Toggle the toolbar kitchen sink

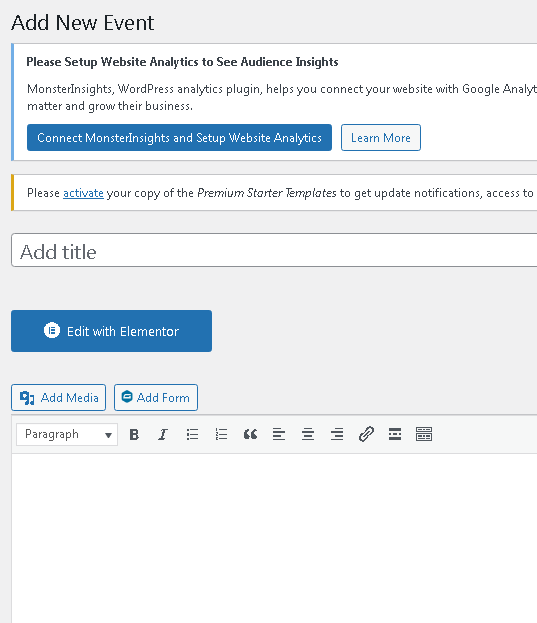(x=424, y=434)
